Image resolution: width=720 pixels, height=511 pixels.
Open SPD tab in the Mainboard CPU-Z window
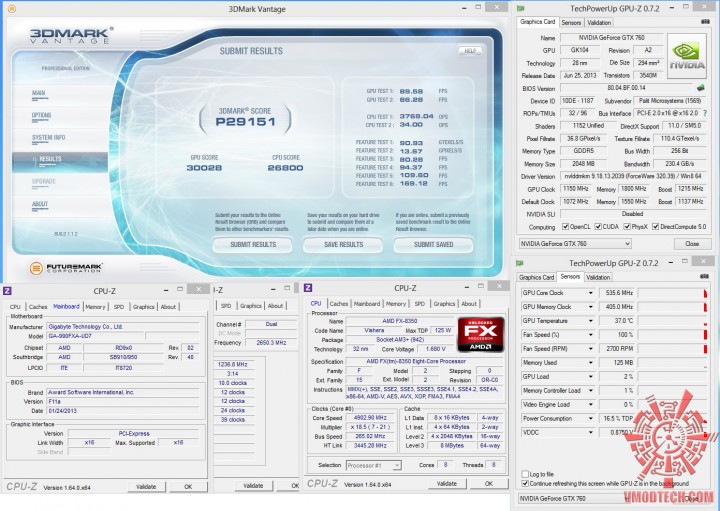pos(119,307)
